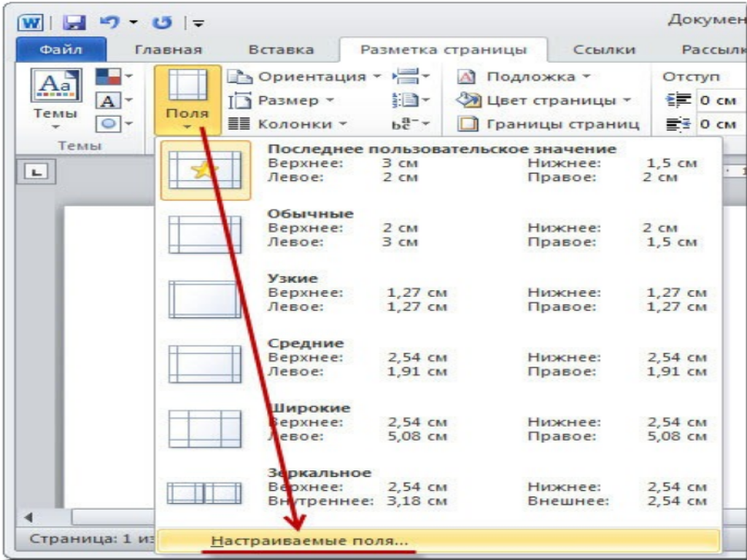Click the Зеркальное mirrored pages thumbnail

pos(204,493)
